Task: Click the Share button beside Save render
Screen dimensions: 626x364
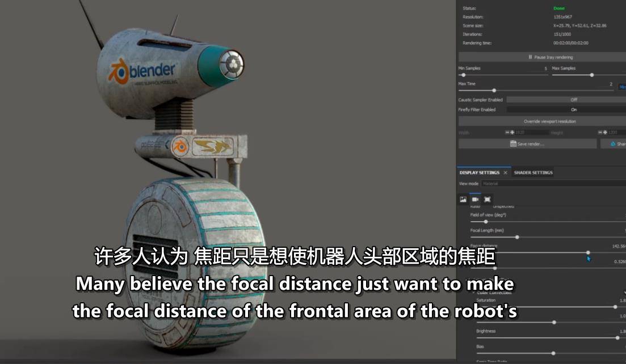Action: click(614, 143)
